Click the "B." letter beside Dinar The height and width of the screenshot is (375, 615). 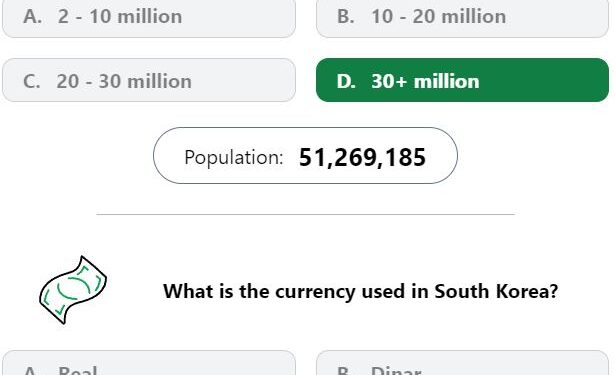coord(346,371)
